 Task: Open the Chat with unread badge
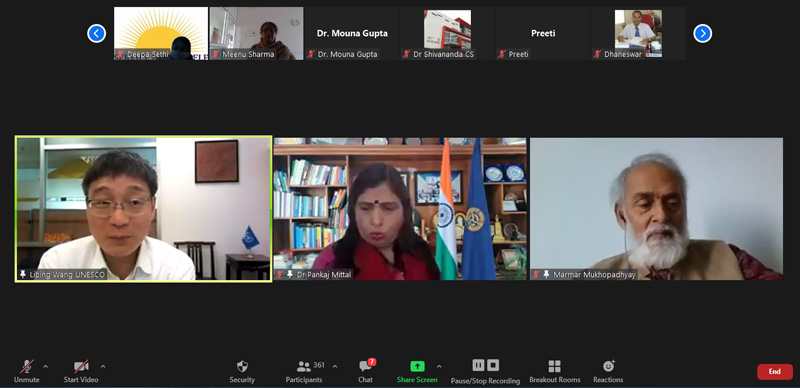point(365,366)
